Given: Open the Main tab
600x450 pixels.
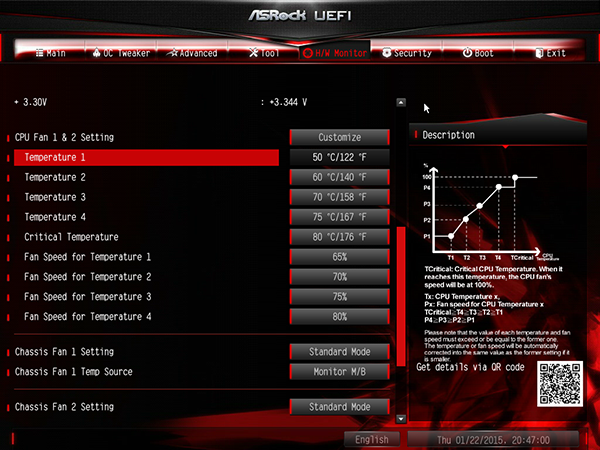Looking at the screenshot, I should click(x=51, y=53).
